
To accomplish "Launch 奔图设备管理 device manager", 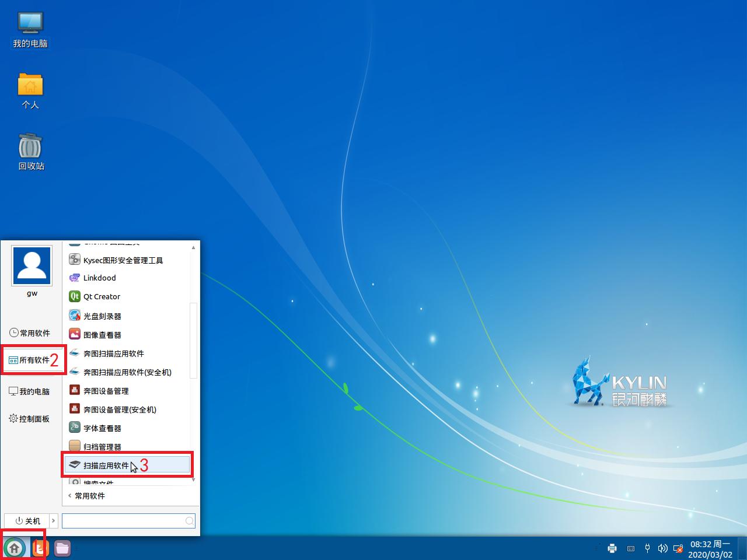I will [x=107, y=390].
